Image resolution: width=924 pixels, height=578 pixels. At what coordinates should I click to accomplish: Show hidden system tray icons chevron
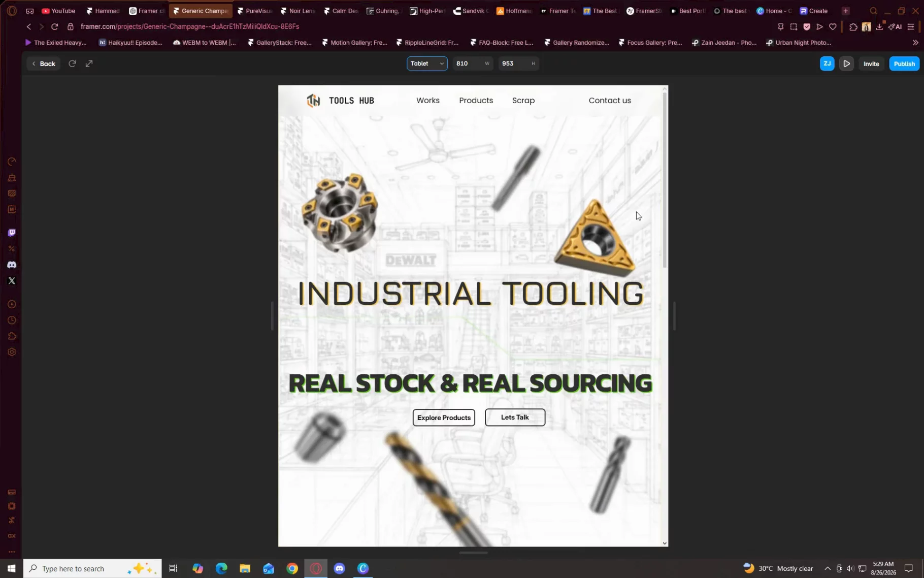828,568
